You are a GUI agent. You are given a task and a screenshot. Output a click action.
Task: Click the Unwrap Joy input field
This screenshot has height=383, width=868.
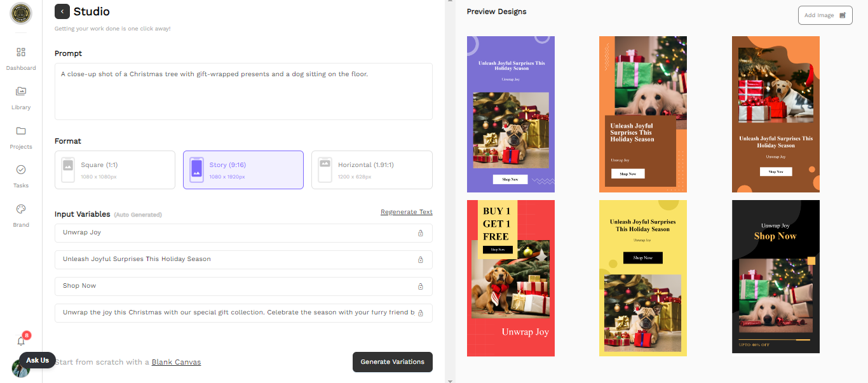pyautogui.click(x=243, y=233)
